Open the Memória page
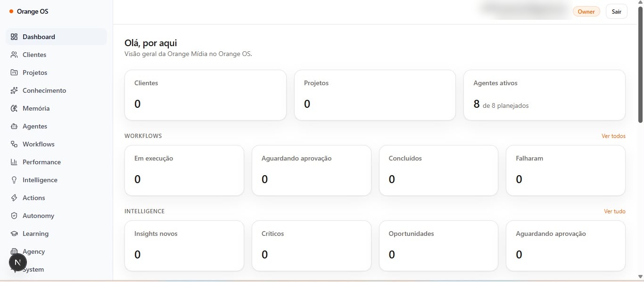The image size is (644, 282). pyautogui.click(x=56, y=108)
